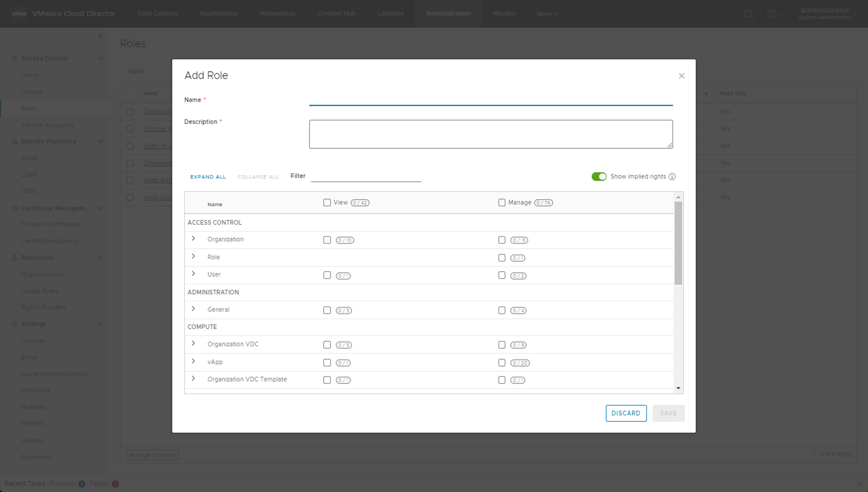868x492 pixels.
Task: Click the rights list scroll down arrow
Action: tap(678, 388)
